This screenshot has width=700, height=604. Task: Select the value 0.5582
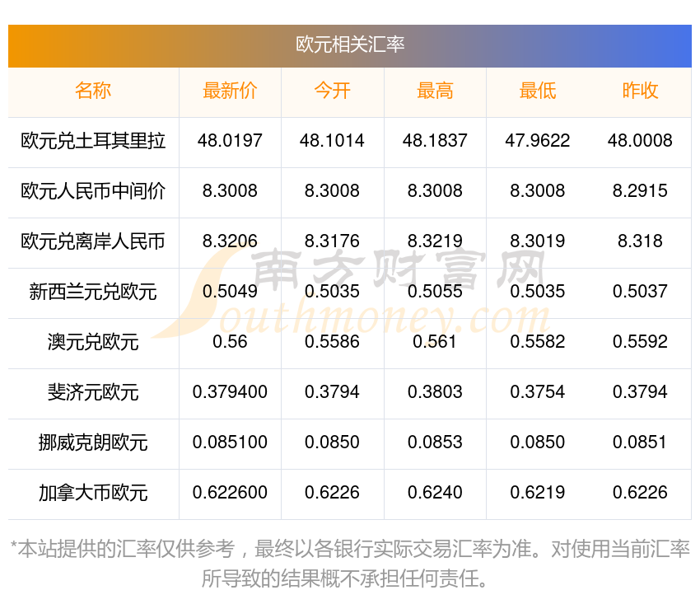pos(538,342)
